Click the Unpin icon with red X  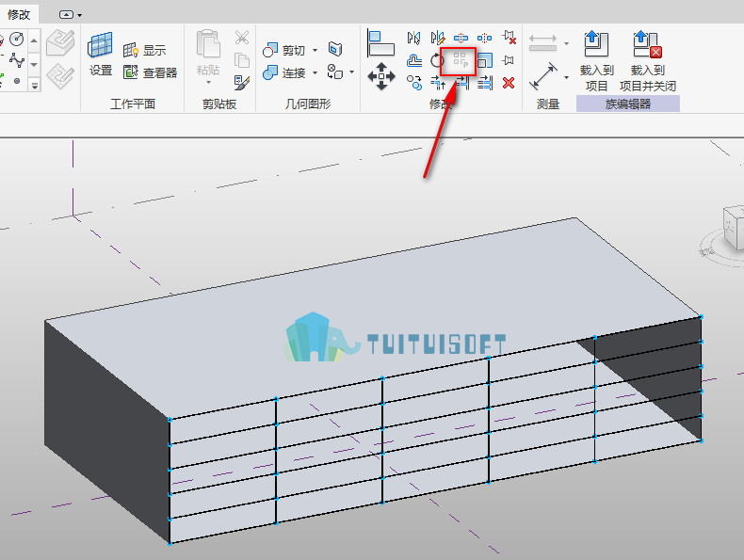pos(509,38)
